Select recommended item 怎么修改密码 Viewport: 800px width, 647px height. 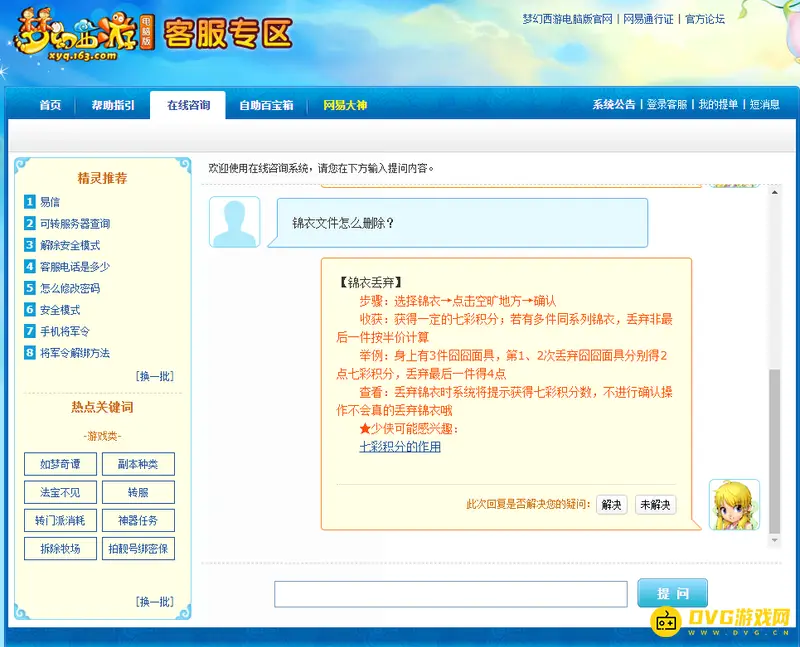(x=70, y=288)
